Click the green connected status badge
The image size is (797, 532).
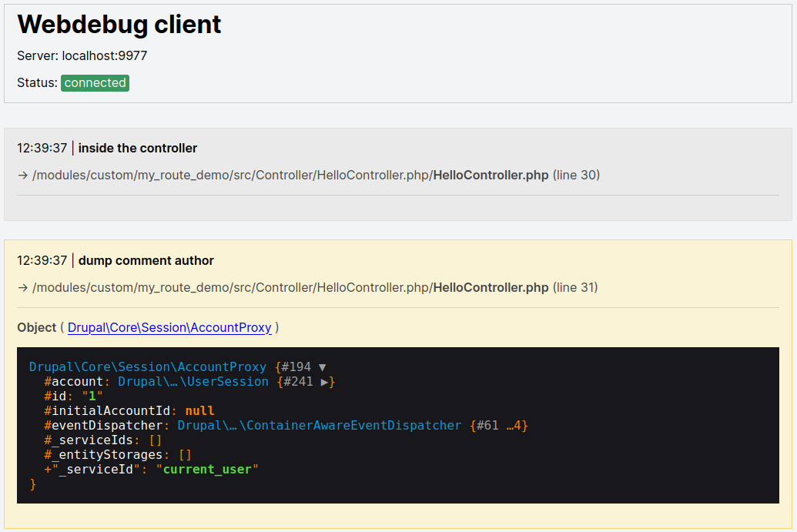coord(95,82)
